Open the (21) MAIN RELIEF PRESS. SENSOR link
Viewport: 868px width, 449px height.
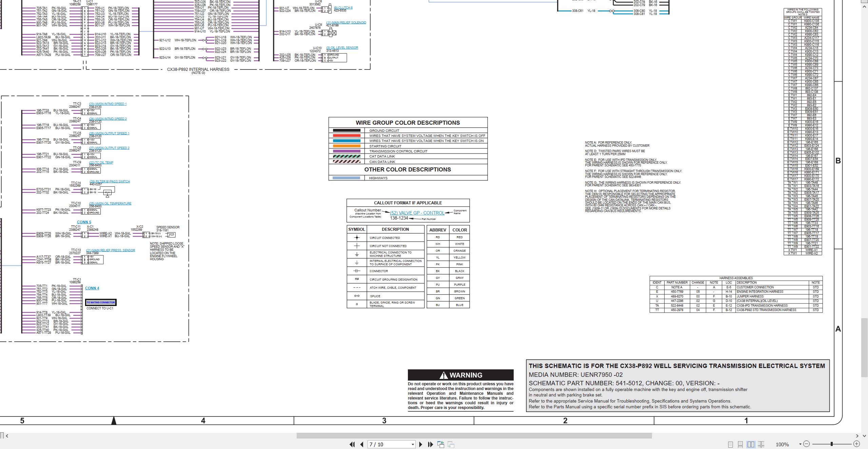[x=111, y=250]
